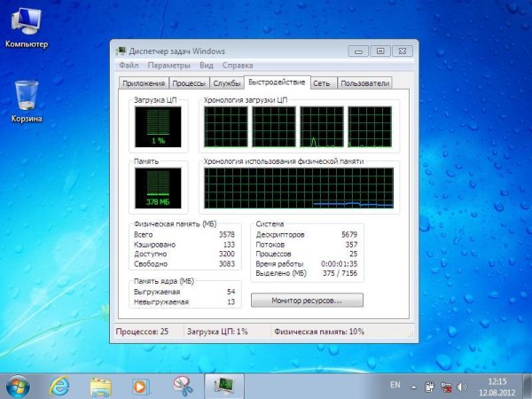This screenshot has height=399, width=532.
Task: Launch Internet Explorer from the taskbar
Action: point(59,386)
